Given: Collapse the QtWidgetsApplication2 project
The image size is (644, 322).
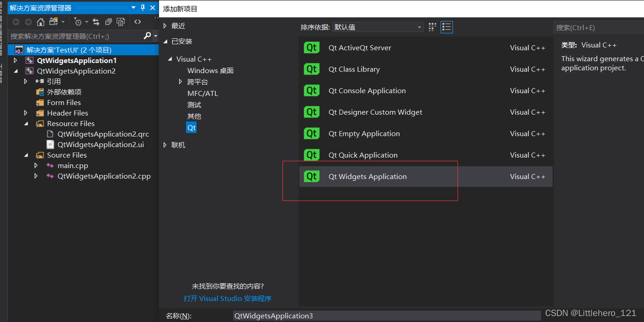Looking at the screenshot, I should (16, 71).
